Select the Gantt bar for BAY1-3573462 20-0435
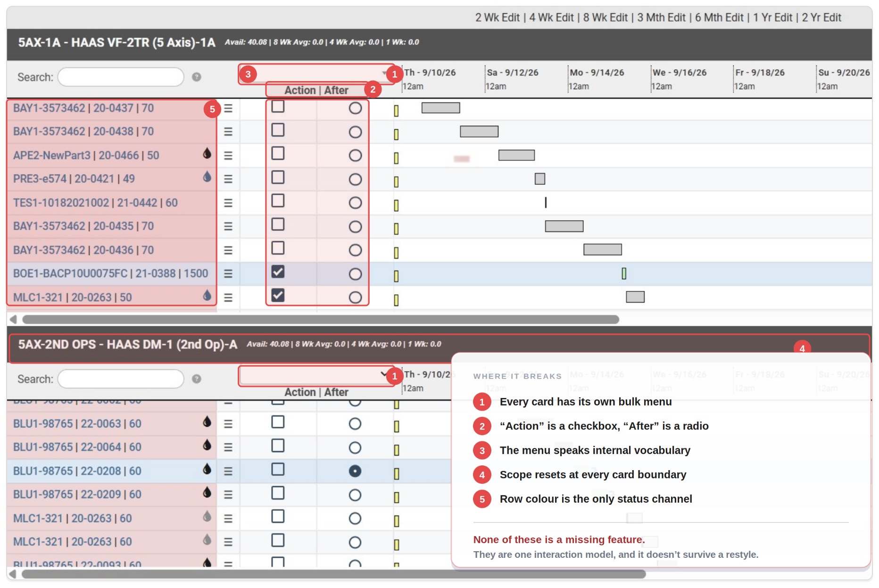The image size is (879, 588). [564, 226]
